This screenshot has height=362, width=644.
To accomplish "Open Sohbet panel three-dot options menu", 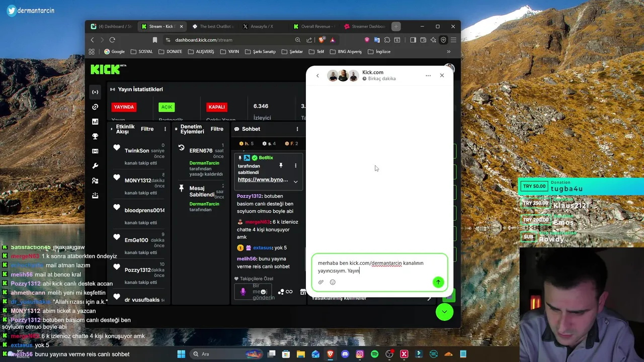I will 297,129.
